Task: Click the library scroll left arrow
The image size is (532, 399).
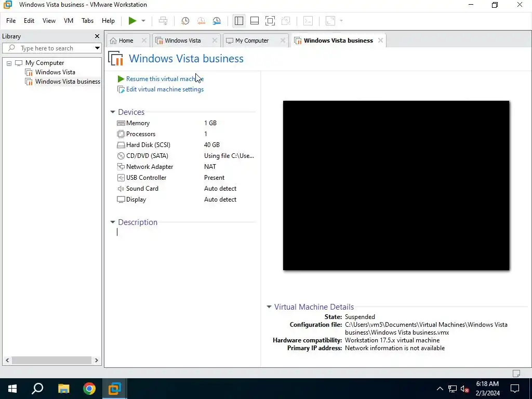Action: pos(7,360)
